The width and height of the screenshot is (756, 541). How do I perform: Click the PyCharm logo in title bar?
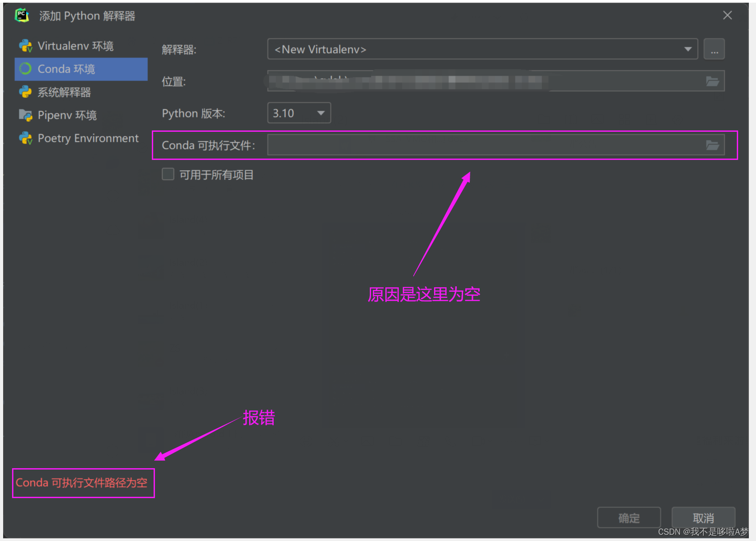[x=21, y=15]
